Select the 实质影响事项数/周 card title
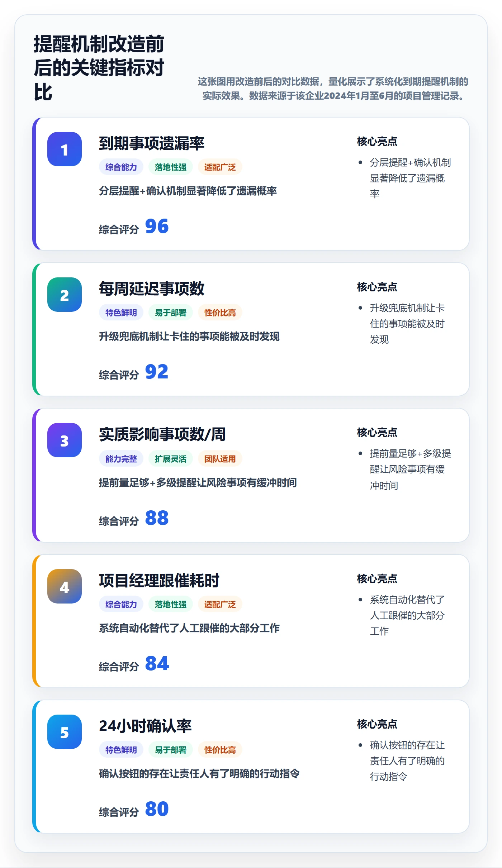The width and height of the screenshot is (502, 868). coord(162,434)
